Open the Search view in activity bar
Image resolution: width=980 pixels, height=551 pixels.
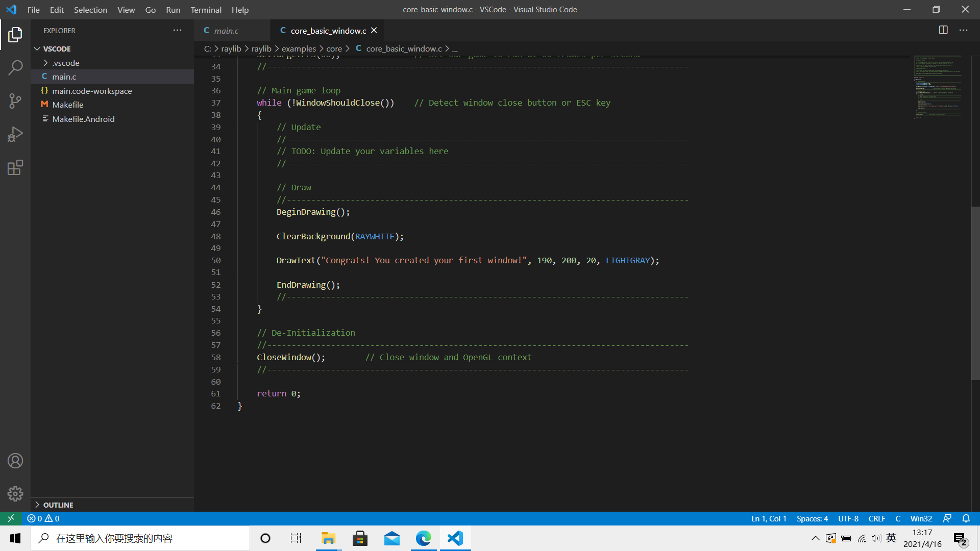(x=15, y=67)
